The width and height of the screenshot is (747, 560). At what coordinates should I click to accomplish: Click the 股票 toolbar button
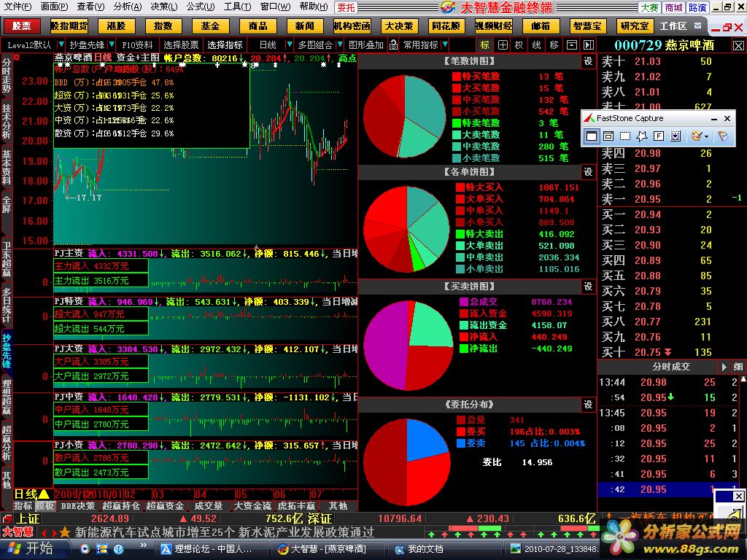pos(21,26)
